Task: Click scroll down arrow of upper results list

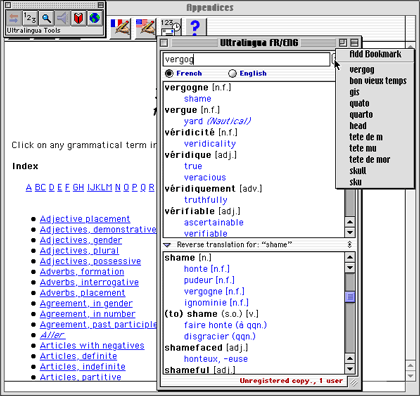Action: coord(350,232)
